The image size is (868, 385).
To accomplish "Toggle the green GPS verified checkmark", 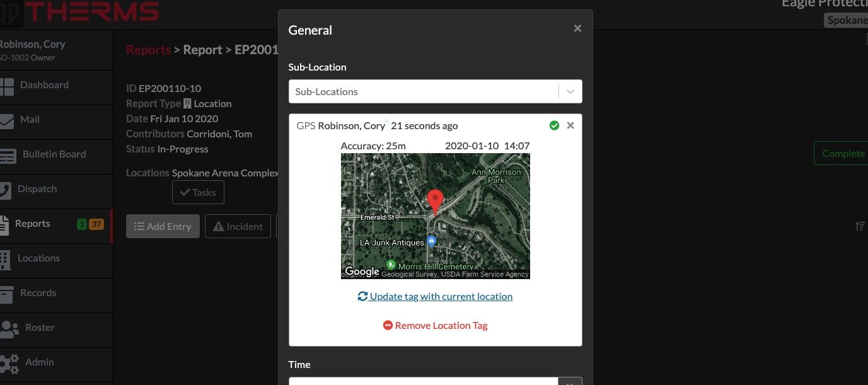I will (554, 125).
